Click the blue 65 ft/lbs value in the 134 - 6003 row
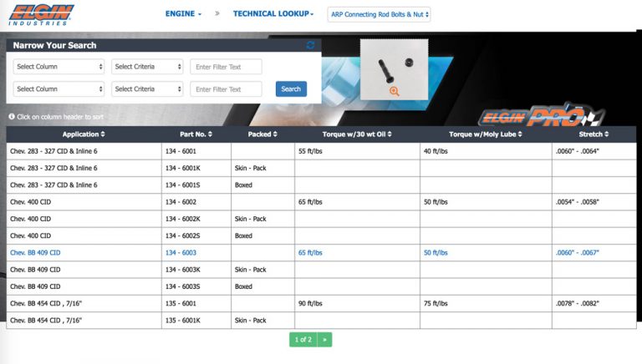The height and width of the screenshot is (364, 642). [310, 253]
